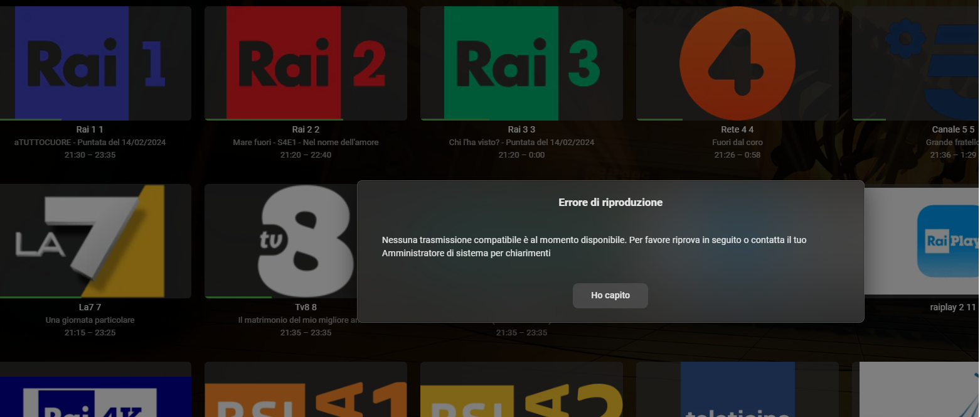
Task: Click the 'raiplay 2 11' channel name
Action: click(x=953, y=307)
